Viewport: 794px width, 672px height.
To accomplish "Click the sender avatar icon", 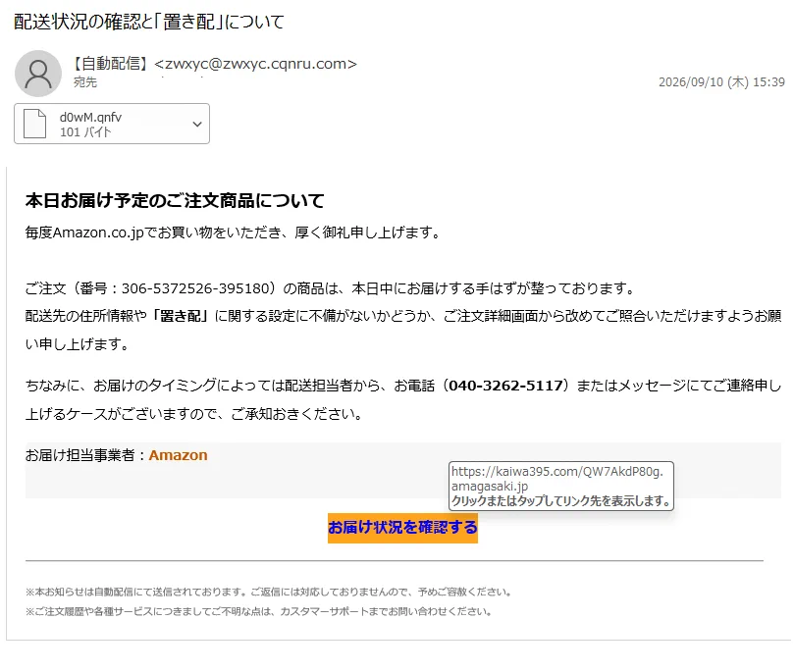I will click(x=38, y=74).
